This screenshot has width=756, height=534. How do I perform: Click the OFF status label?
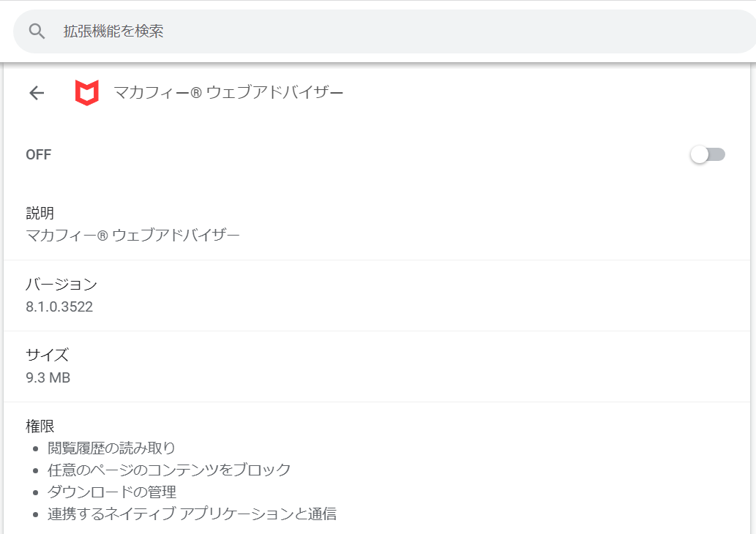(x=39, y=154)
